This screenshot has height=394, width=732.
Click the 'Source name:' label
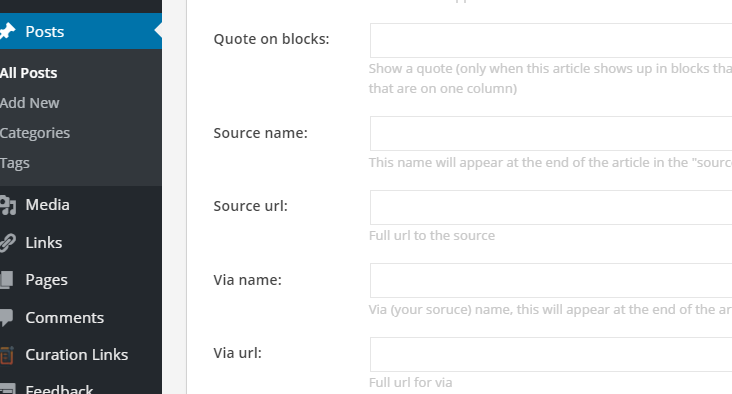[260, 133]
